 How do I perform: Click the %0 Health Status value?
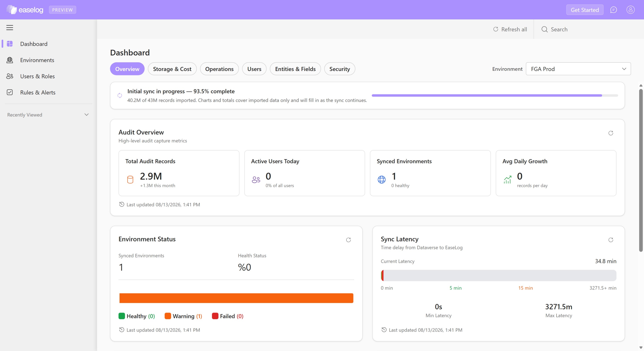point(244,267)
